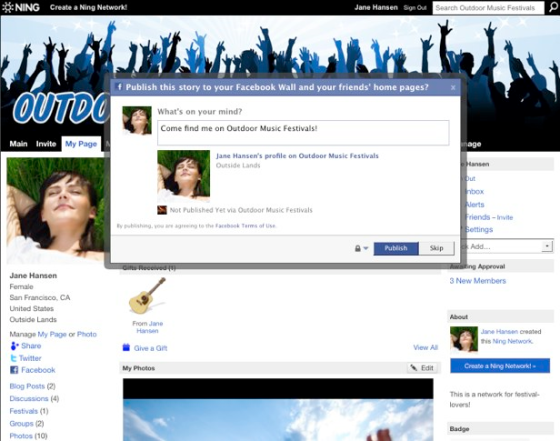
Task: Click the My Photos large image
Action: (278, 410)
